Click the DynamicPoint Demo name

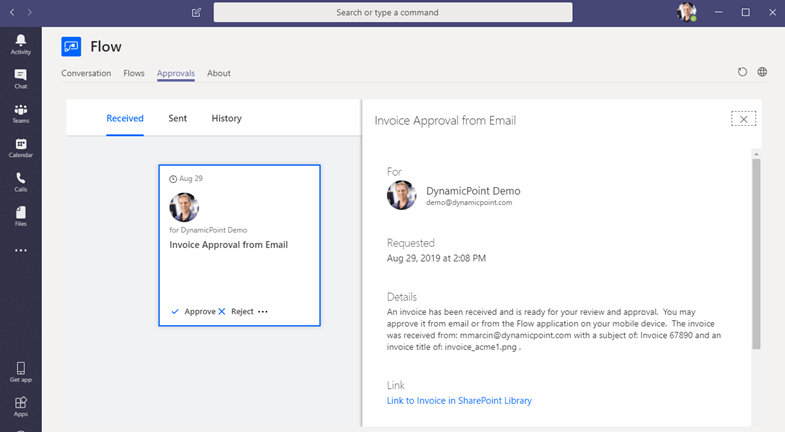[473, 191]
